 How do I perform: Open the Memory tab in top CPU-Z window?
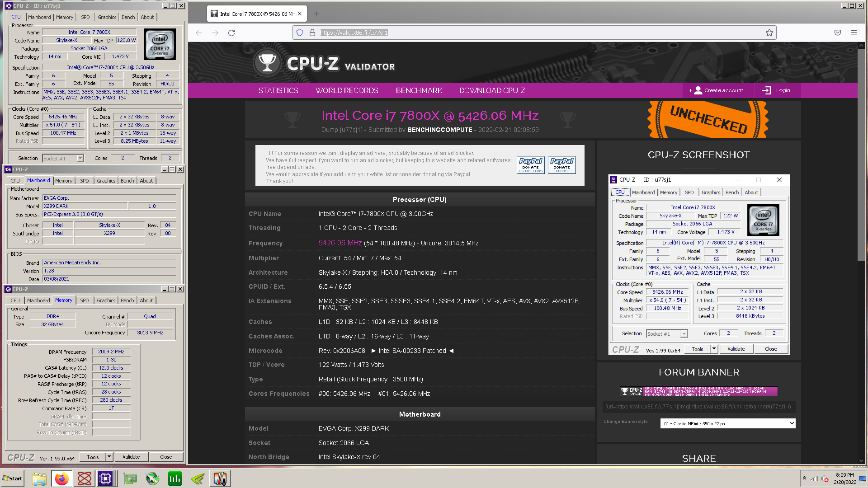pyautogui.click(x=65, y=17)
